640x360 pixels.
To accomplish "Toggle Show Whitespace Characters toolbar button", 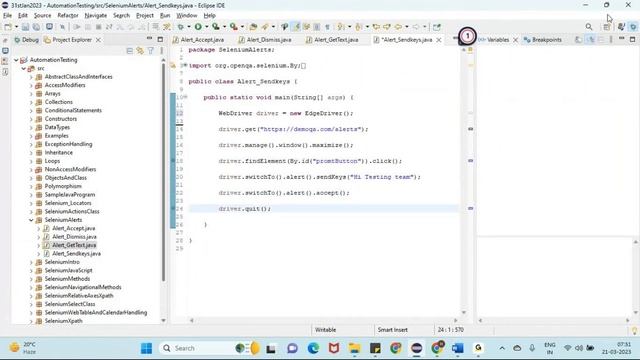I will (x=327, y=27).
